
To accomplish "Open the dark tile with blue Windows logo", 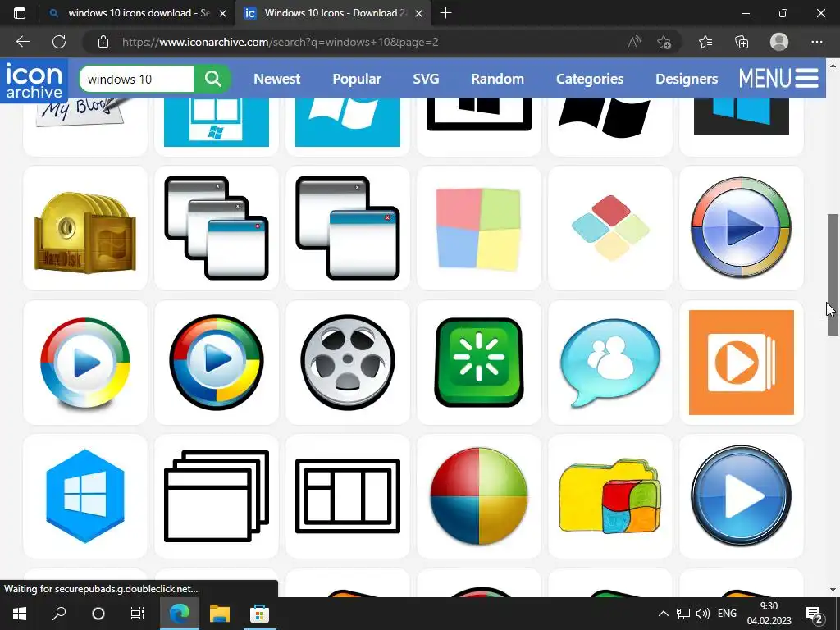I will click(x=742, y=116).
